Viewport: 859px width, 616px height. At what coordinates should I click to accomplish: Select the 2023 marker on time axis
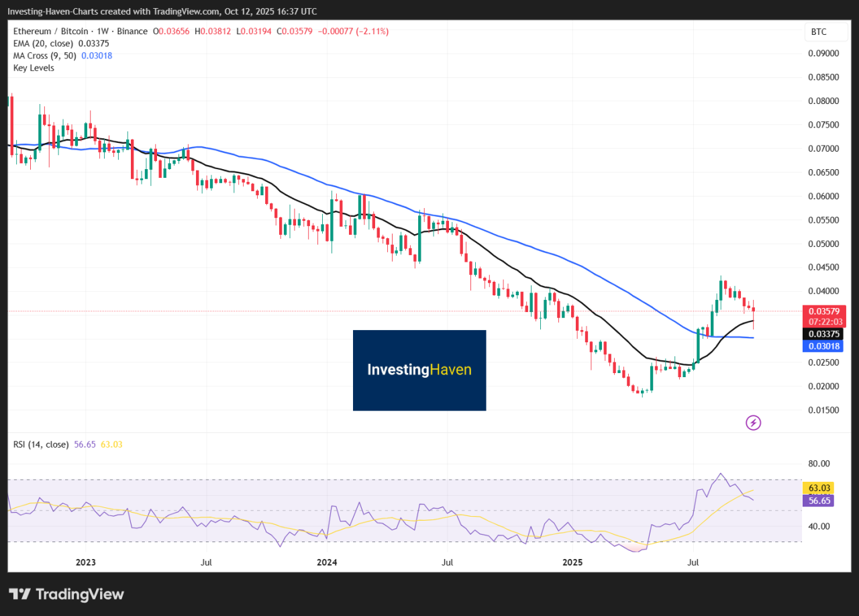86,561
